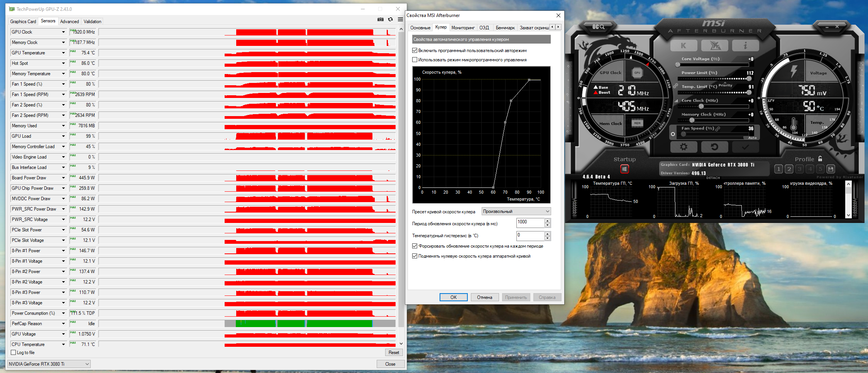Image resolution: width=868 pixels, height=373 pixels.
Task: Select profile slot 3 in Afterburner
Action: (799, 169)
